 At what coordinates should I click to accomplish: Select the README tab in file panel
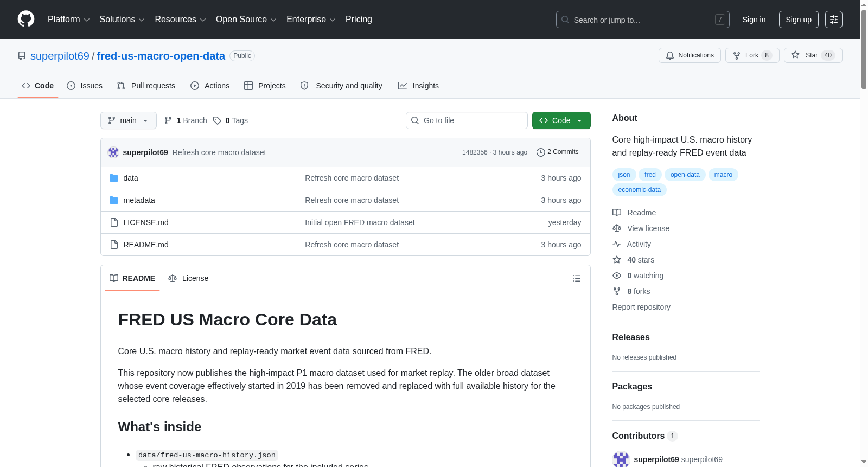pyautogui.click(x=132, y=278)
